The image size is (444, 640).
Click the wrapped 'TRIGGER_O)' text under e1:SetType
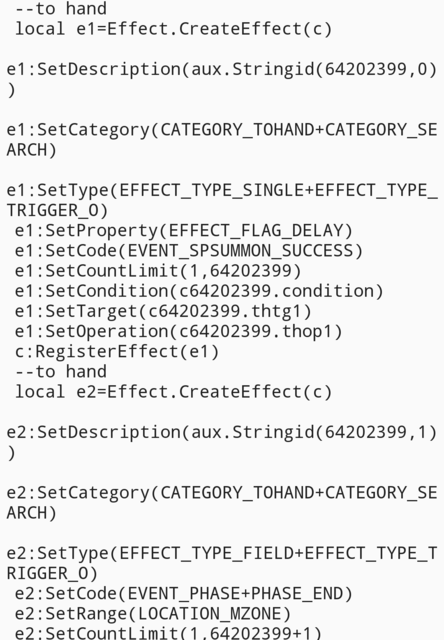[58, 211]
